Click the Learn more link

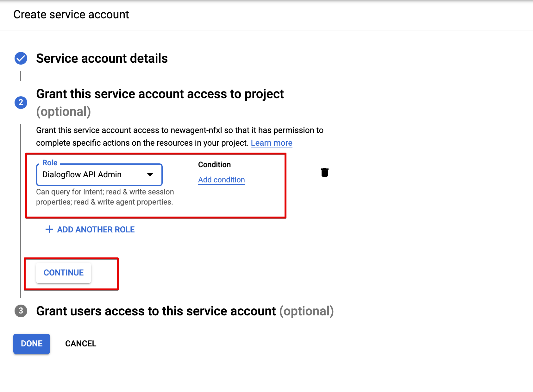pyautogui.click(x=271, y=143)
